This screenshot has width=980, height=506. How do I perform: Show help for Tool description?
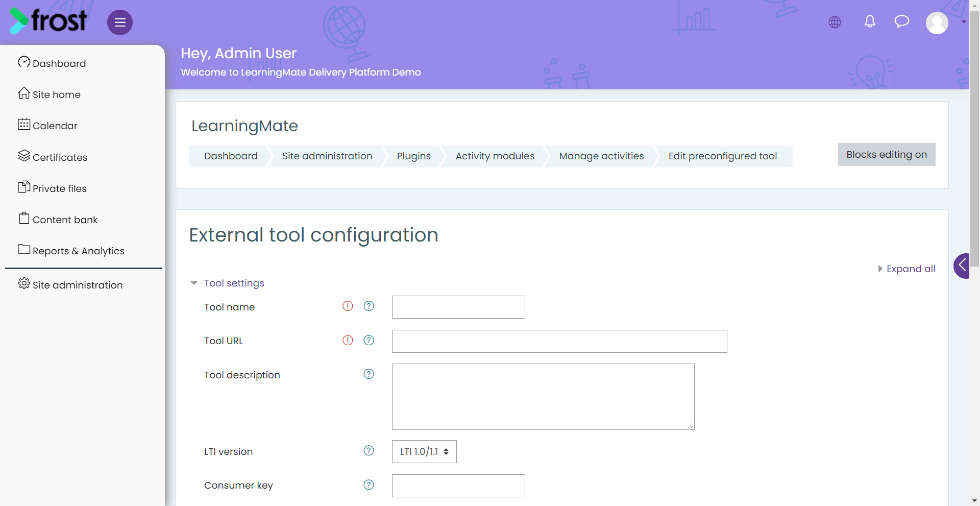click(369, 374)
